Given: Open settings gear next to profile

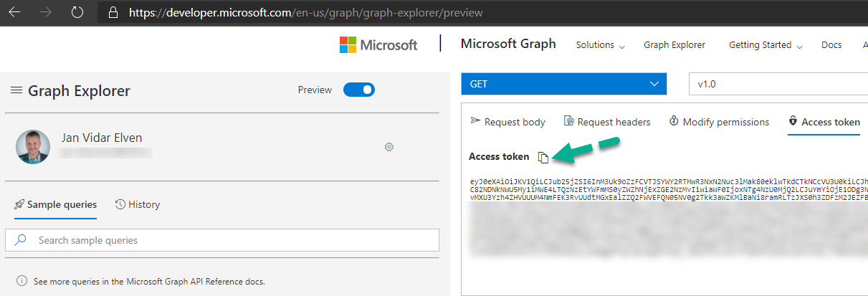Looking at the screenshot, I should tap(389, 147).
